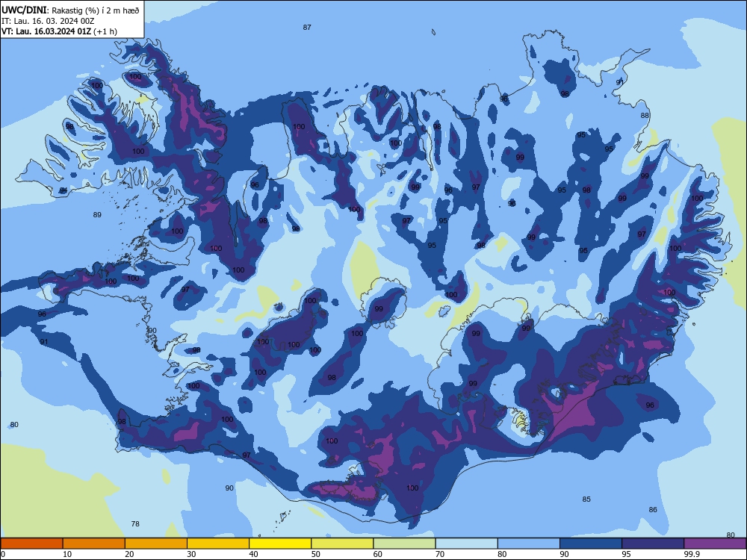The width and height of the screenshot is (747, 560).
Task: Click the 85 humidity value offshore
Action: 586,499
